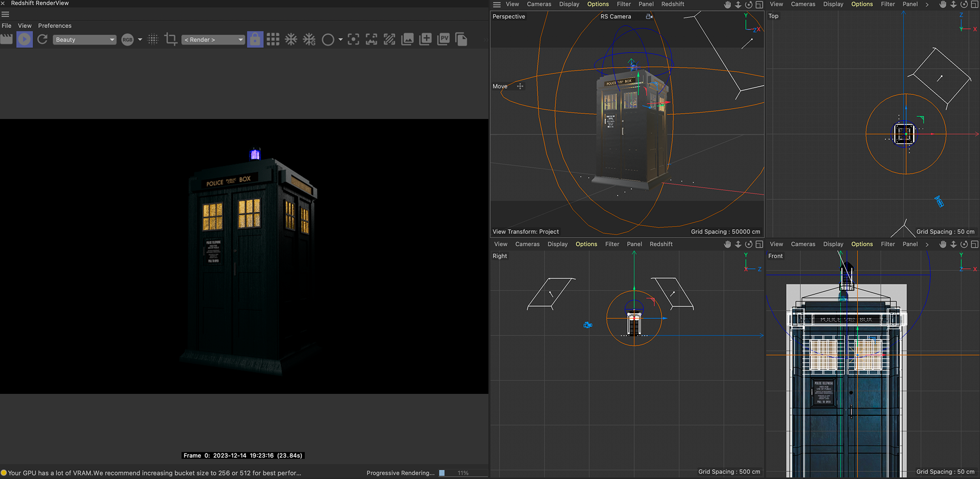Close the Redshift RenderView panel

pos(3,3)
